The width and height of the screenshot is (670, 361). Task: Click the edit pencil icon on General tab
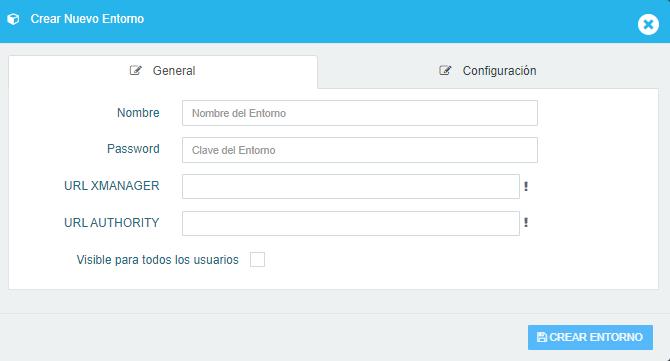[135, 70]
